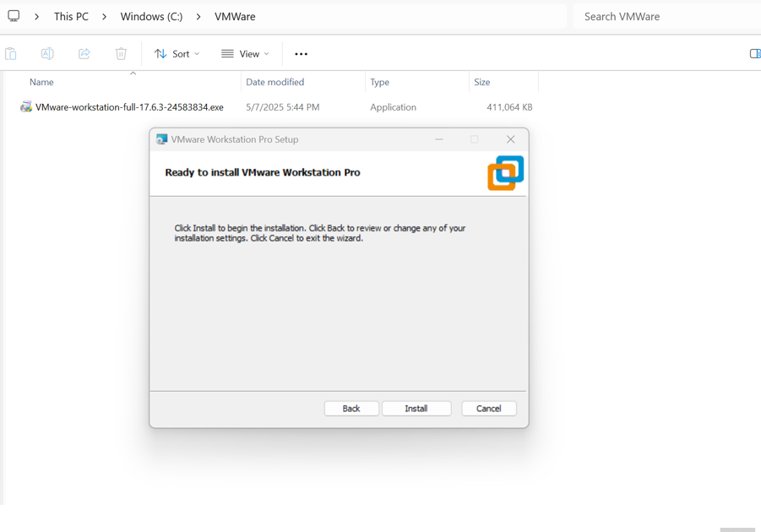Image resolution: width=761 pixels, height=532 pixels.
Task: Click the Install button
Action: coord(416,408)
